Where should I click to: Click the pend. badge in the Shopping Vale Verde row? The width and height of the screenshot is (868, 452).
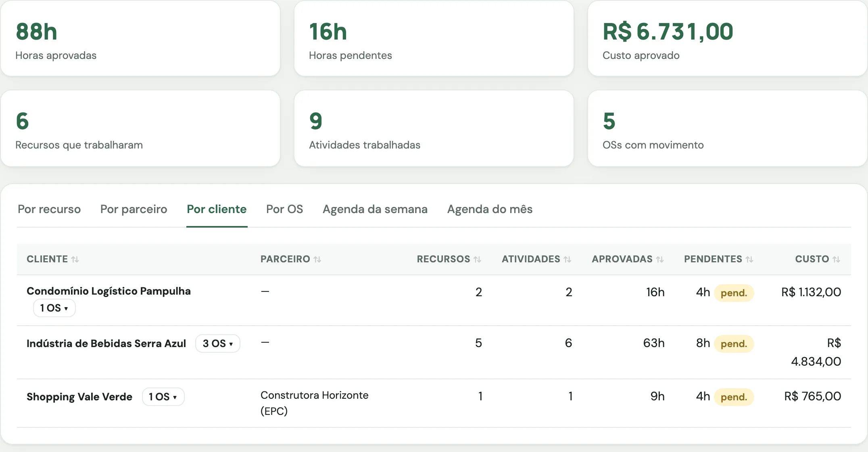[x=734, y=397]
